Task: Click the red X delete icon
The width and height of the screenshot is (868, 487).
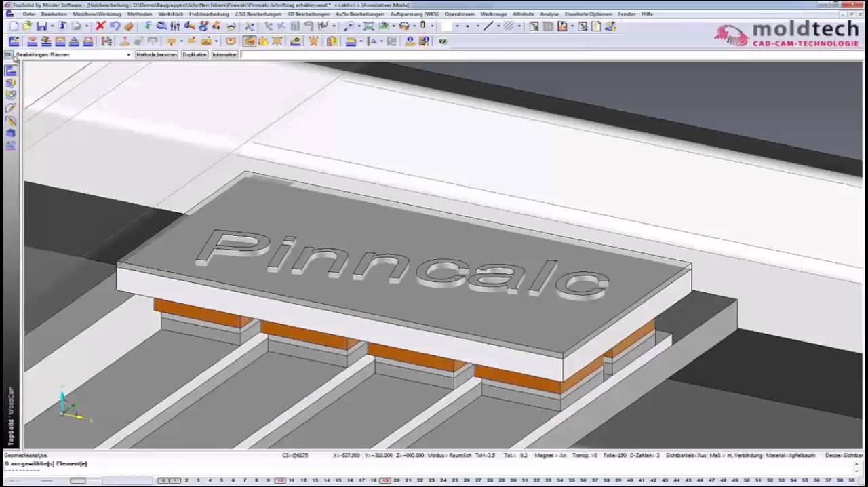Action: (100, 26)
